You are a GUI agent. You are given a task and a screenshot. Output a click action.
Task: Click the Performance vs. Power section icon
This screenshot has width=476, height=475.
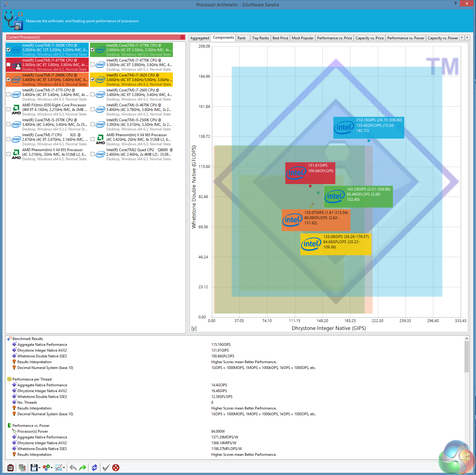pos(9,425)
